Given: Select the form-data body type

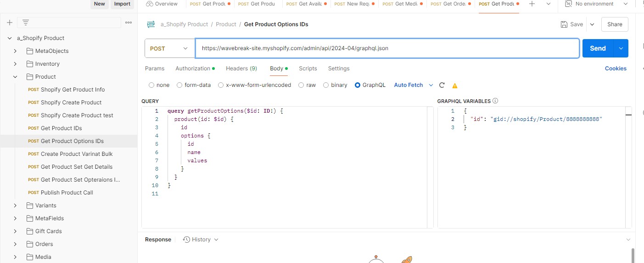Looking at the screenshot, I should pyautogui.click(x=179, y=85).
